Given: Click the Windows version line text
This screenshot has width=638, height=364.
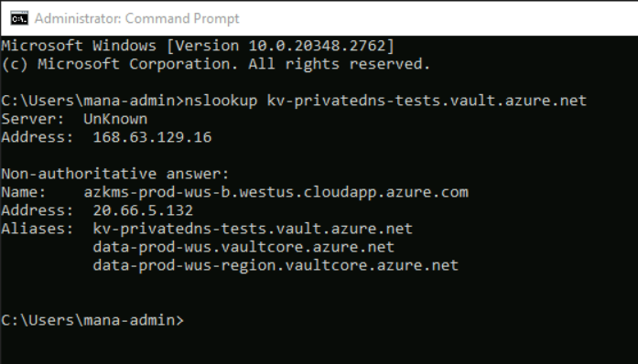Looking at the screenshot, I should tap(198, 46).
